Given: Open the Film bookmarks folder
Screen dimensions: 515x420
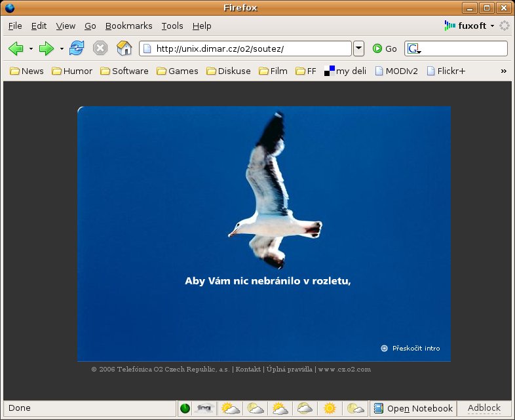Looking at the screenshot, I should pos(273,71).
